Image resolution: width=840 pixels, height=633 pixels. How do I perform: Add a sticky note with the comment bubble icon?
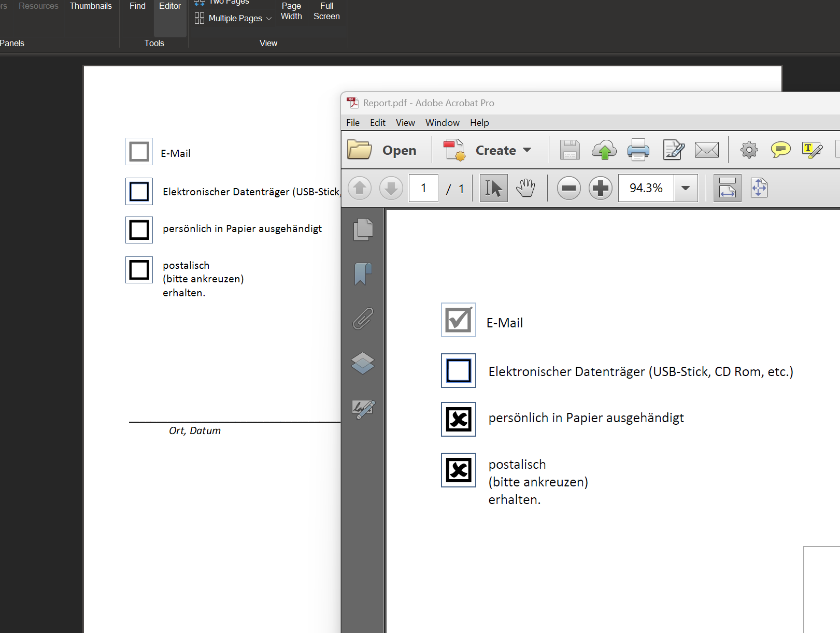coord(780,150)
